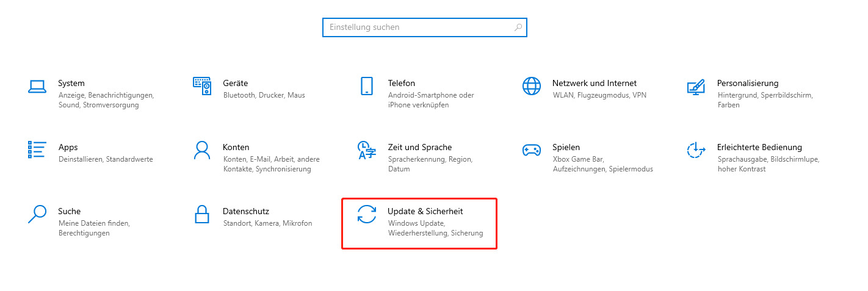Viewport: 868px width, 291px height.
Task: Open the Personalisierung settings title
Action: coord(748,83)
